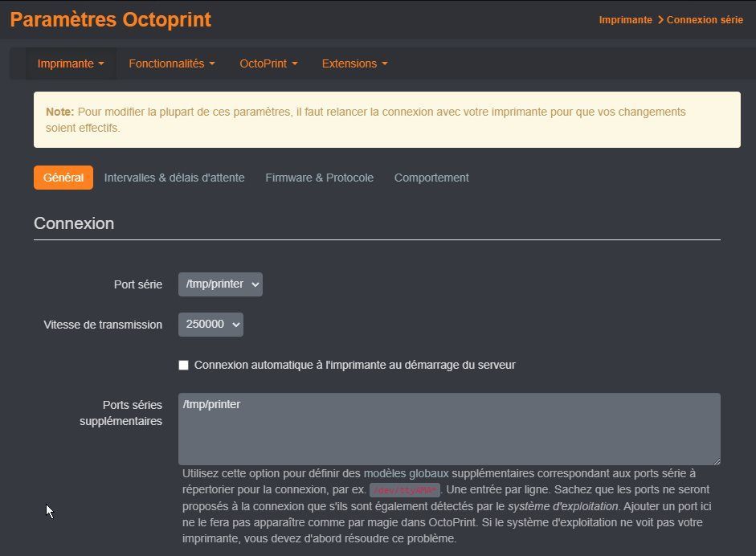Viewport: 756px width, 556px height.
Task: Switch to the Comportement tab
Action: 431,178
